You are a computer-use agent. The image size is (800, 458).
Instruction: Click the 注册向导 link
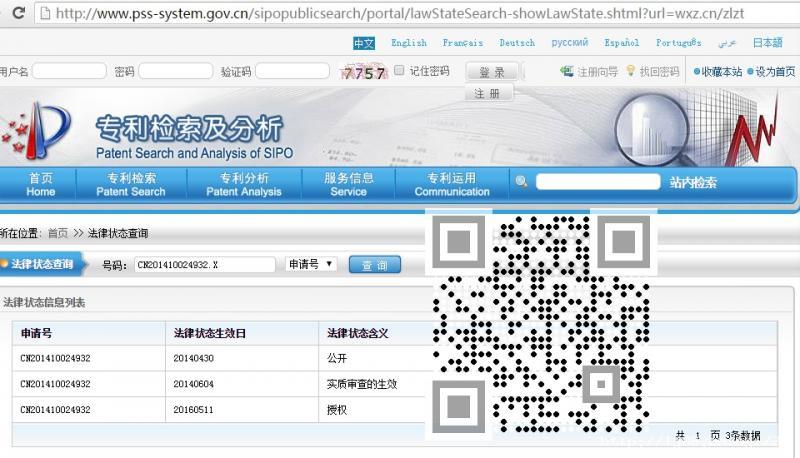click(597, 71)
